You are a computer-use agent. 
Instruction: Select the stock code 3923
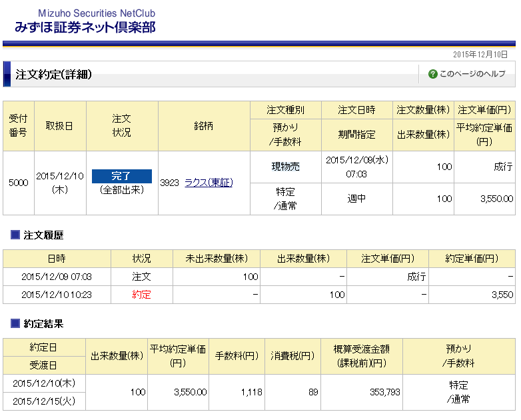point(169,183)
